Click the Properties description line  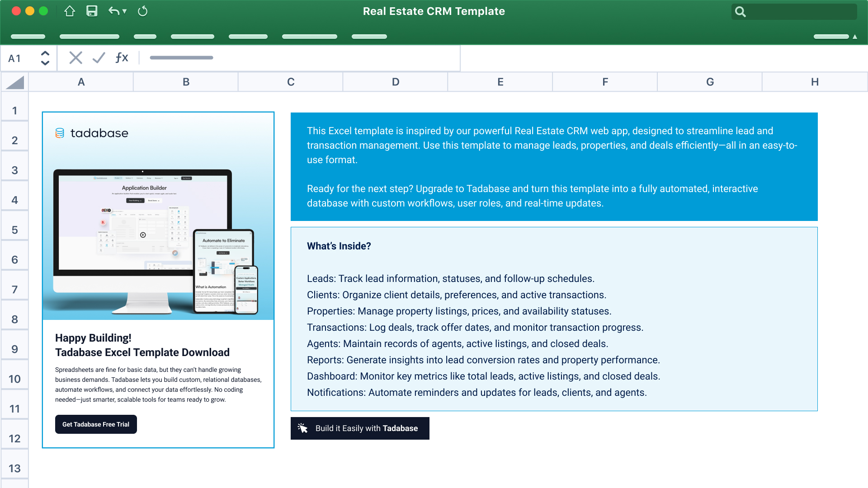[x=459, y=311]
